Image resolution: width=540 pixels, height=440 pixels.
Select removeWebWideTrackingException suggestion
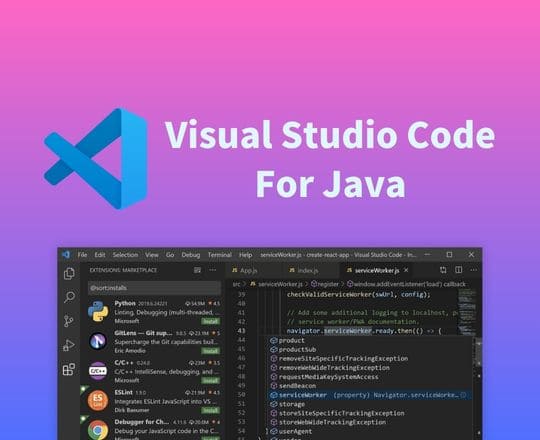click(370, 368)
